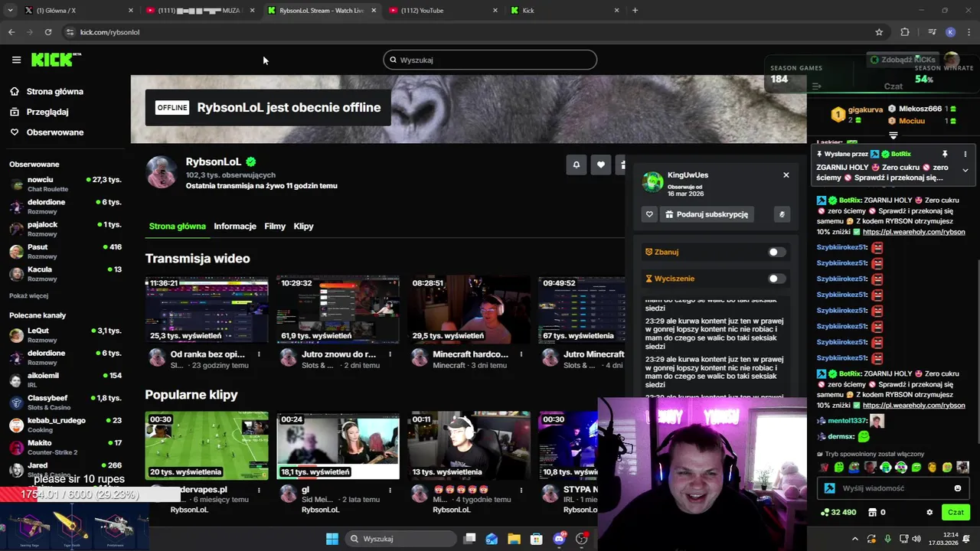
Task: Click the heart follow button on channel
Action: (601, 165)
